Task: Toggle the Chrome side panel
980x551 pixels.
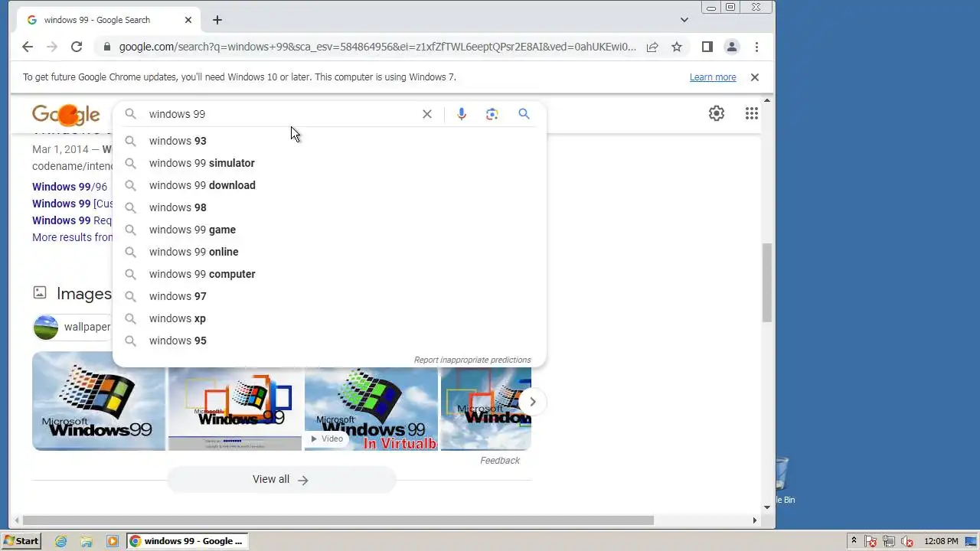Action: tap(707, 47)
